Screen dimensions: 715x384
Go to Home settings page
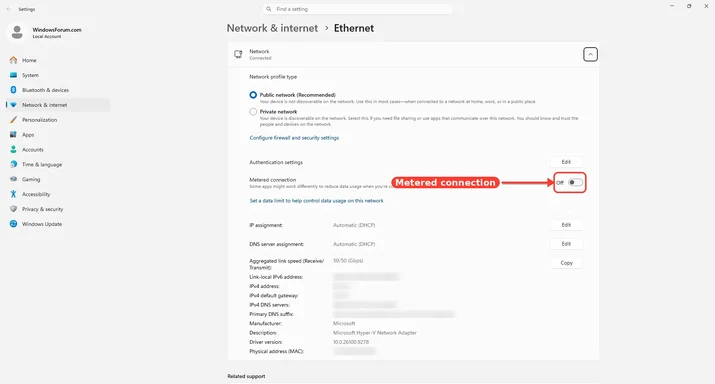[x=58, y=60]
